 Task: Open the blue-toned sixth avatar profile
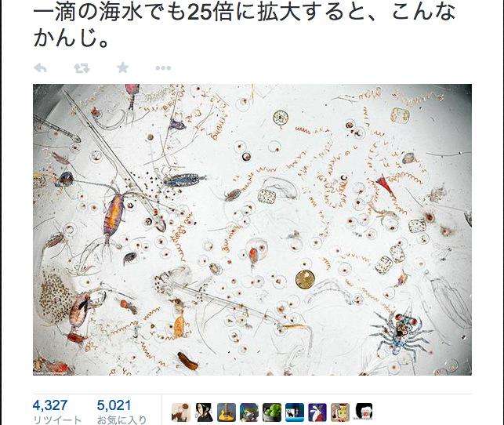pos(295,412)
